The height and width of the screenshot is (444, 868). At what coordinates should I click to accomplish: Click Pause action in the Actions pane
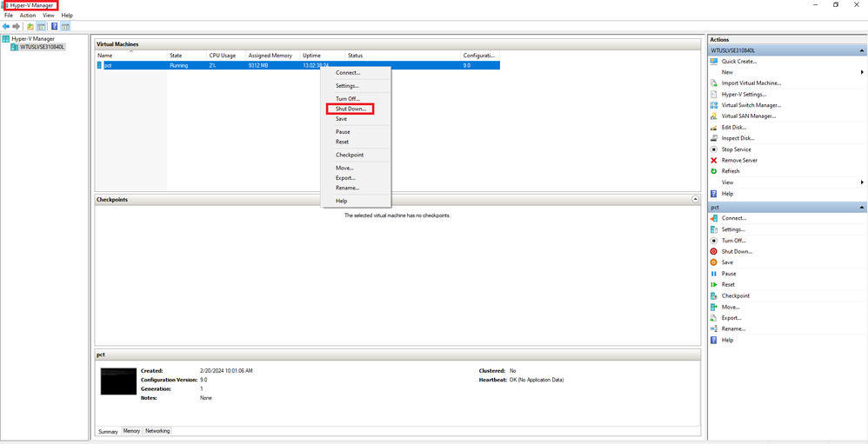(729, 274)
